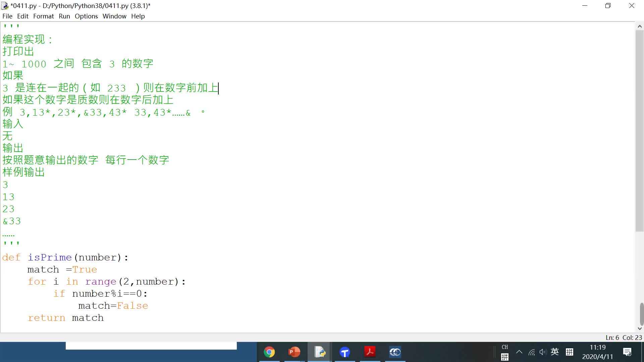Open the notification action center icon
This screenshot has height=362, width=644.
click(x=627, y=352)
